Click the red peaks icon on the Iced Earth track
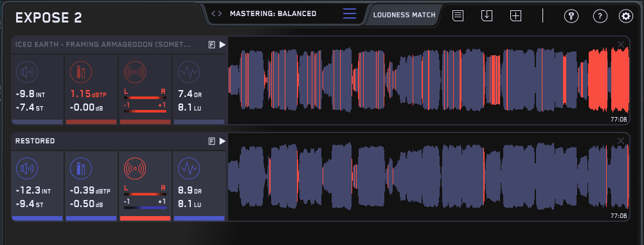644x245 pixels. [81, 72]
